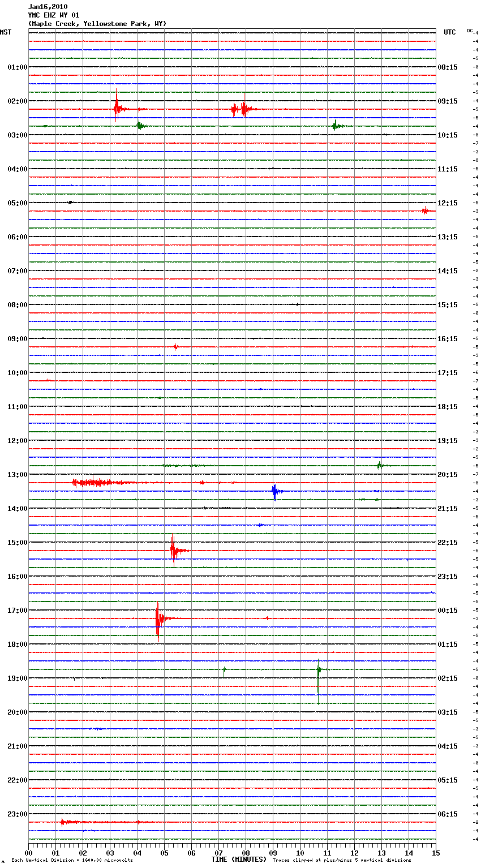Click minute tick label 00 on time axis
Image resolution: width=481 pixels, height=868 pixels.
(28, 853)
